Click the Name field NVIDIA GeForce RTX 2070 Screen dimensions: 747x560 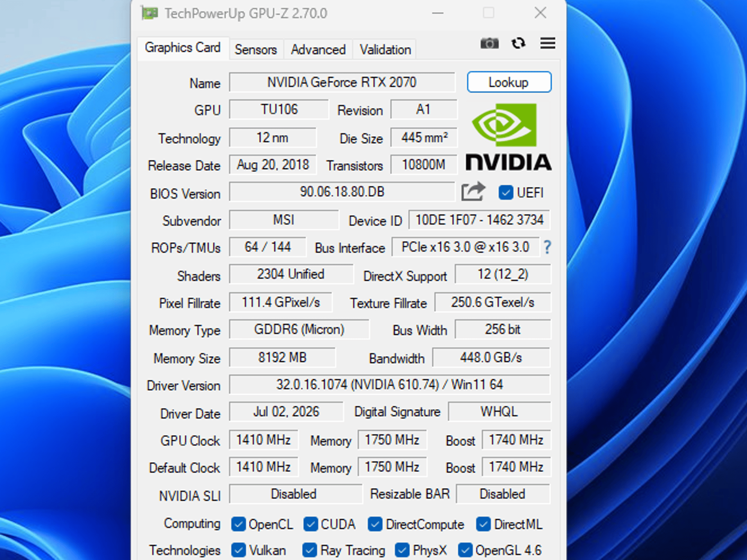[342, 82]
